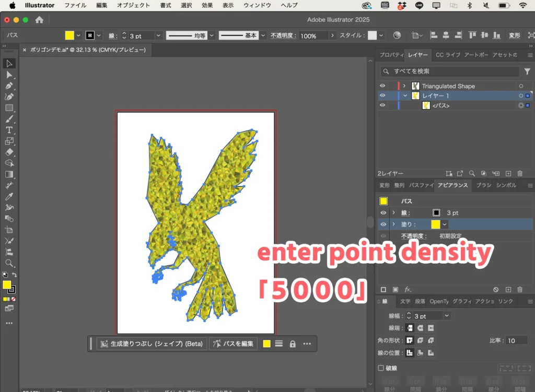The image size is (535, 392).
Task: Click the fx add effect icon
Action: 408,289
